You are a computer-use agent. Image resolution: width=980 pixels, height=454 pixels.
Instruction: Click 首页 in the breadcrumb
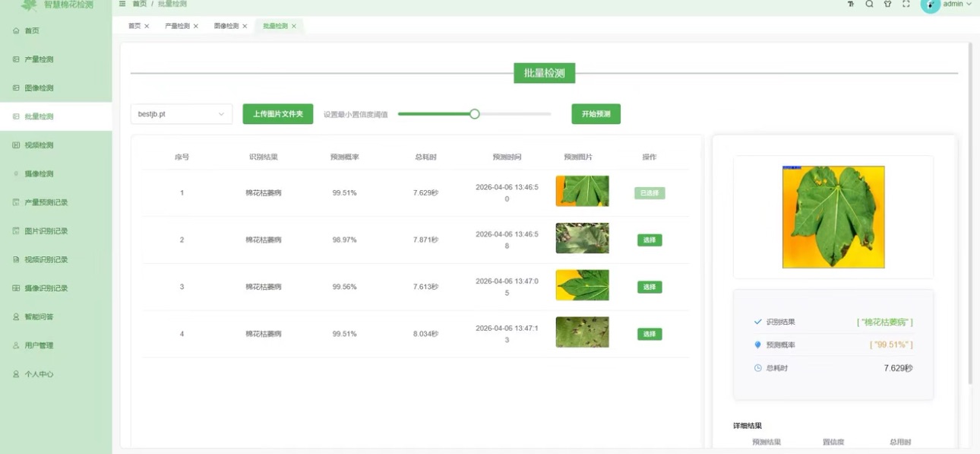tap(139, 4)
